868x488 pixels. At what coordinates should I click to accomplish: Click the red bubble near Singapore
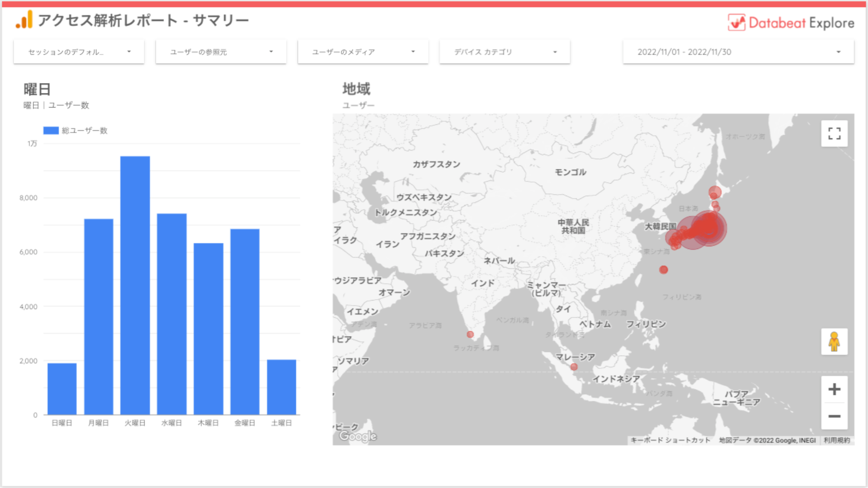coord(574,367)
